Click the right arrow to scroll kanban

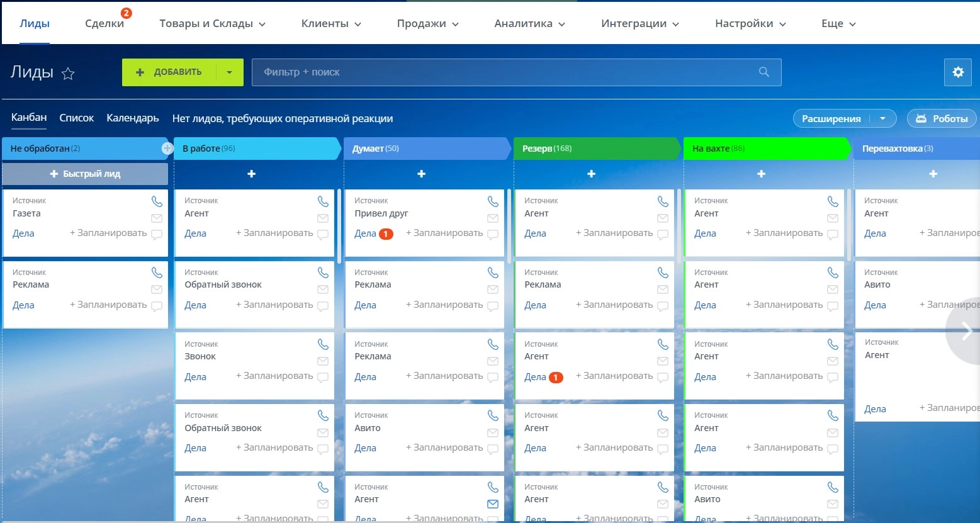tap(966, 333)
